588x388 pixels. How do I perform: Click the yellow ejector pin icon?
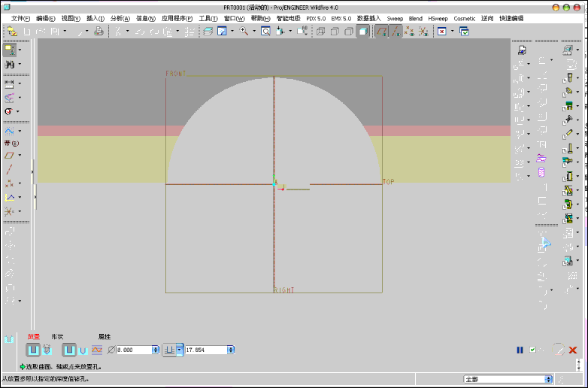(568, 148)
